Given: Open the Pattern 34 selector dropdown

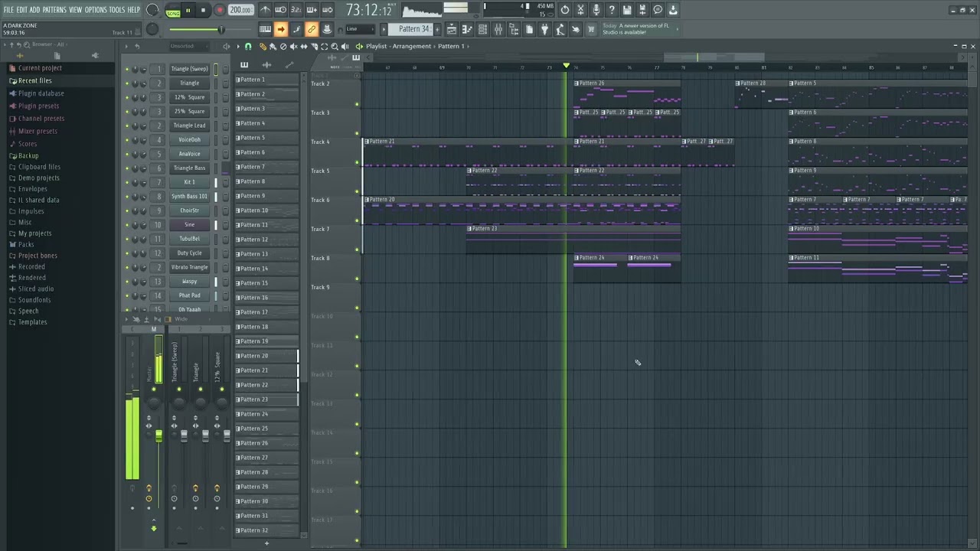Looking at the screenshot, I should pos(413,29).
